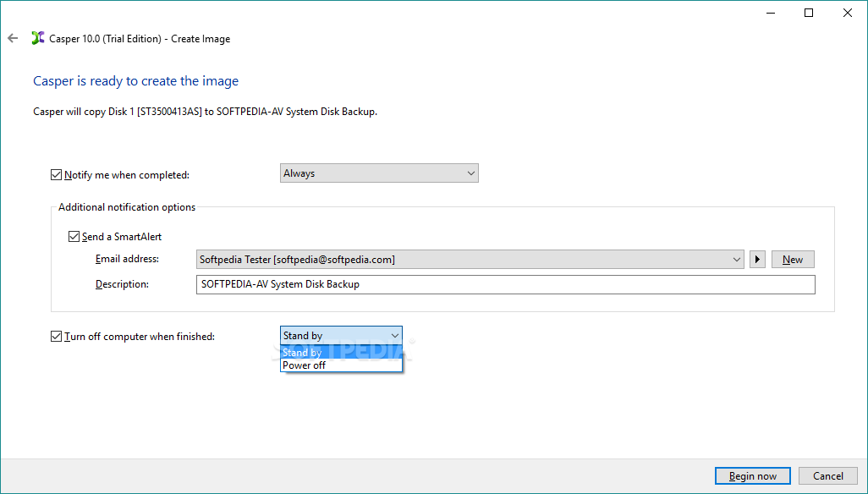Click the 'Email address:' label
The height and width of the screenshot is (494, 868).
click(x=127, y=259)
